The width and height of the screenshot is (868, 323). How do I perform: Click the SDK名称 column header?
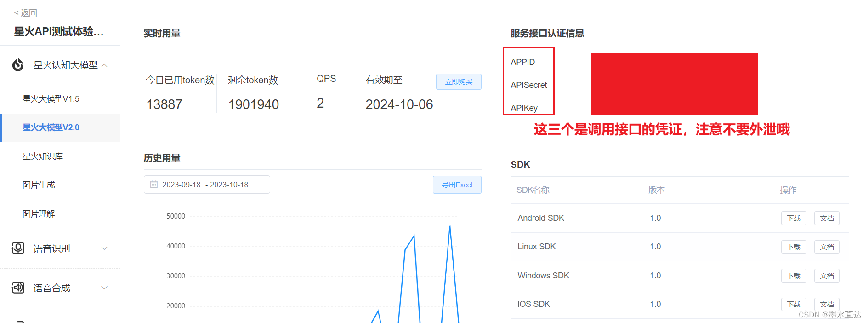(x=533, y=190)
